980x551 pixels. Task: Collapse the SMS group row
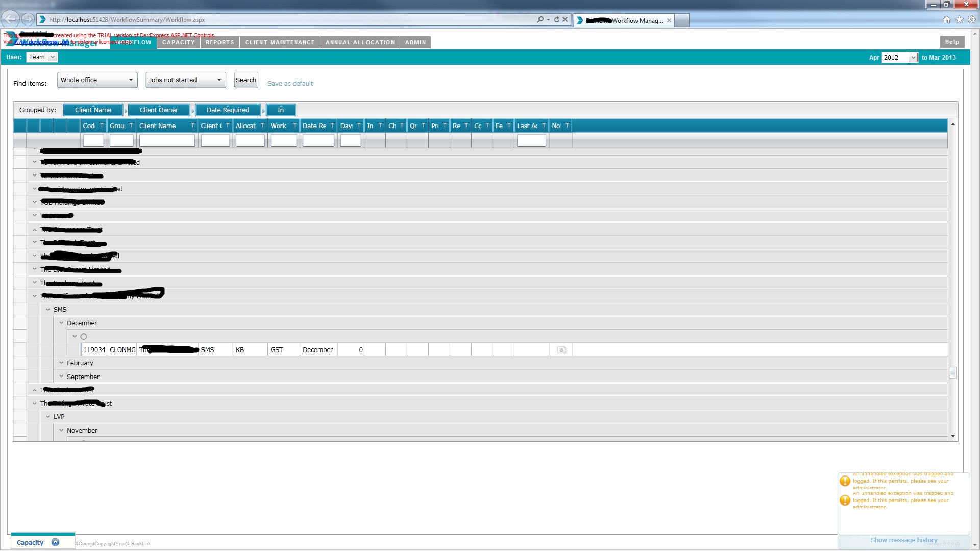(x=48, y=310)
